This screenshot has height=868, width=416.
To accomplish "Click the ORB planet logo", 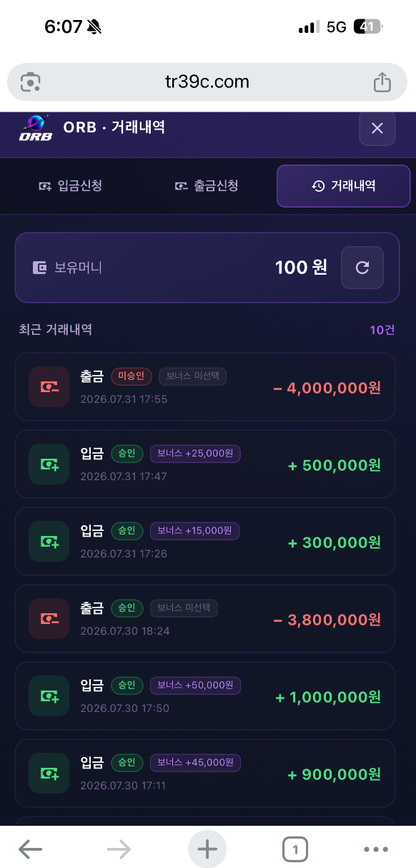I will [x=35, y=128].
